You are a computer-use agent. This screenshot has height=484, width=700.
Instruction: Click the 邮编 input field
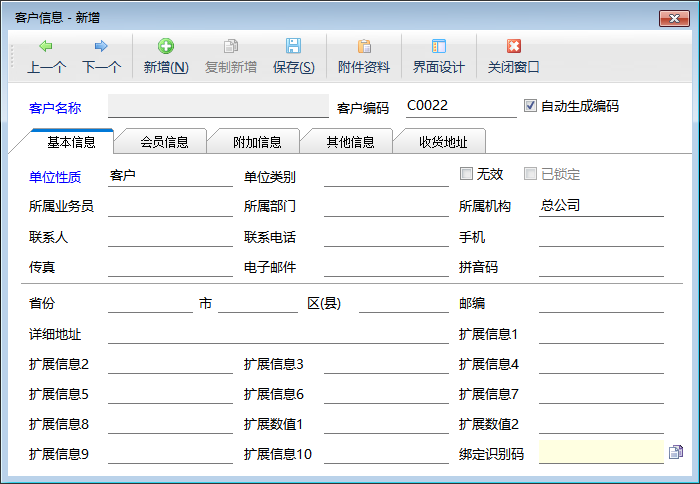tap(601, 303)
